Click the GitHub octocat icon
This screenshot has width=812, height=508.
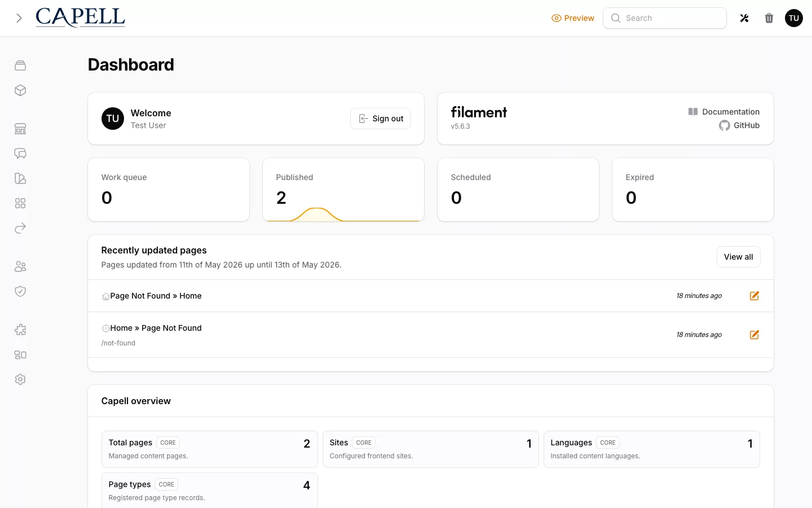click(725, 125)
